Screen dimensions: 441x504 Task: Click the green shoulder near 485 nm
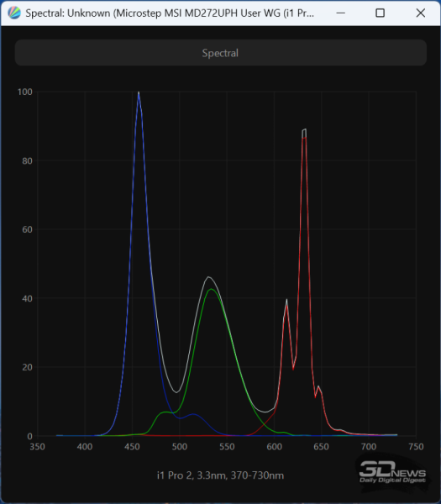pyautogui.click(x=165, y=412)
